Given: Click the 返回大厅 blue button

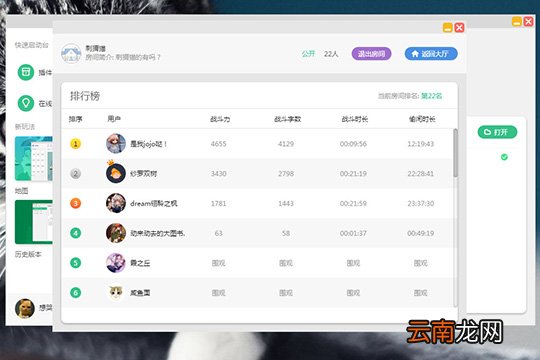Looking at the screenshot, I should point(431,54).
